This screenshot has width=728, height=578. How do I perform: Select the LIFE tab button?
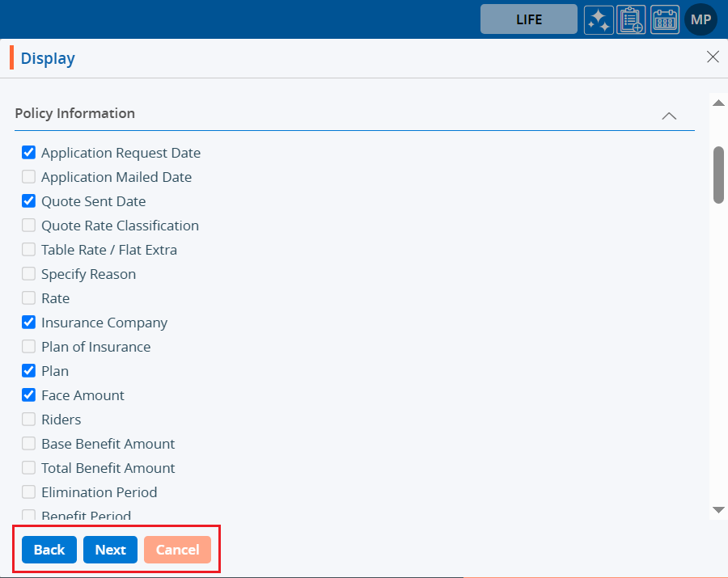tap(529, 19)
